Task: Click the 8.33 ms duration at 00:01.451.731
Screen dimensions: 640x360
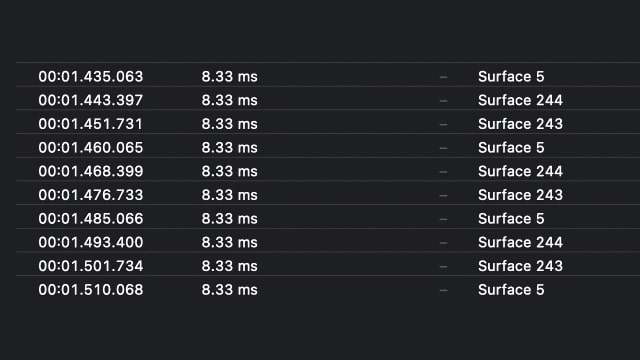Action: (229, 124)
